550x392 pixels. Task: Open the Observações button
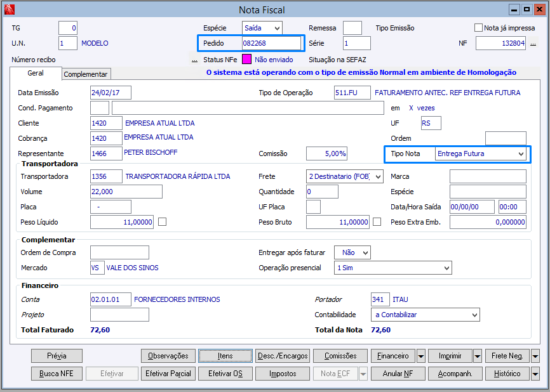(x=168, y=356)
